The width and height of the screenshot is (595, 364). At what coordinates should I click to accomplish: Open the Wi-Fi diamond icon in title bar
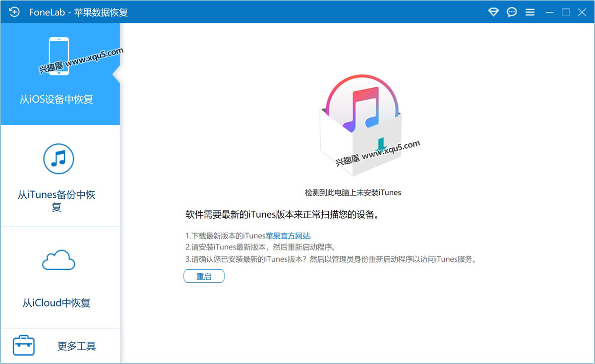[x=493, y=12]
